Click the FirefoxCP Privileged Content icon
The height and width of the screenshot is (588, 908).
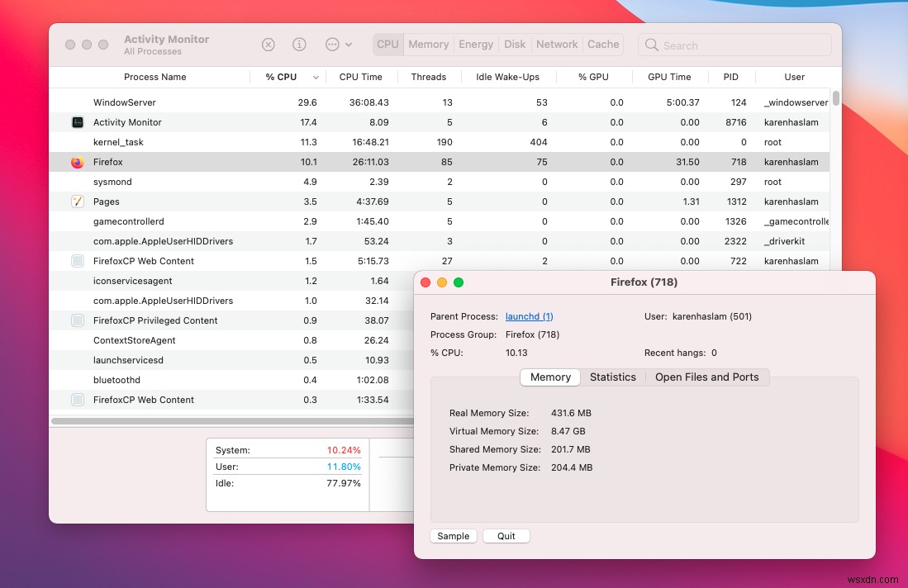pyautogui.click(x=78, y=320)
